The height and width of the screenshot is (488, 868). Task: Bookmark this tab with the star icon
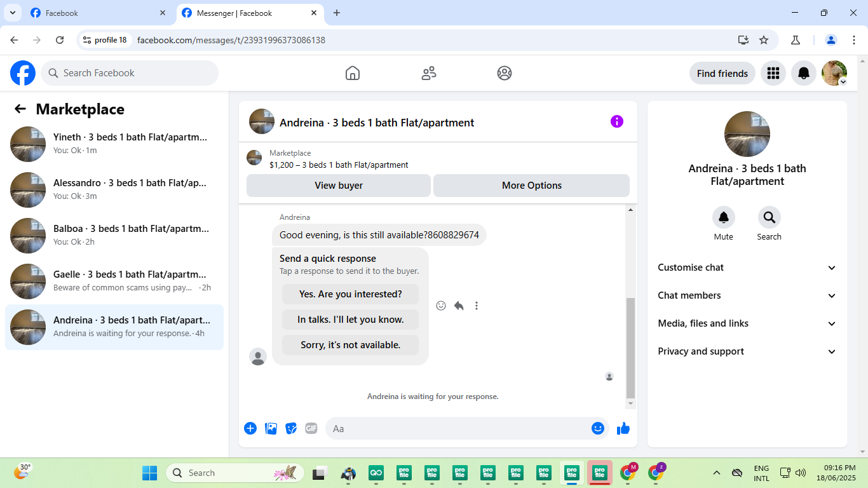pos(764,40)
